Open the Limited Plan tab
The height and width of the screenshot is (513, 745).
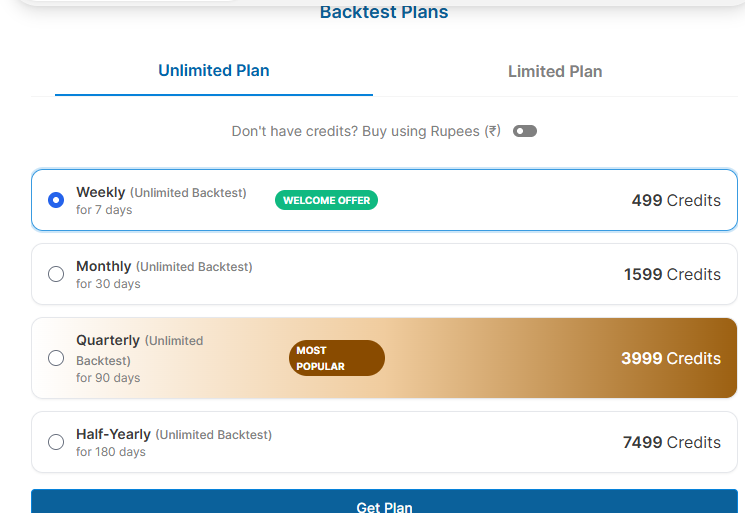point(555,72)
